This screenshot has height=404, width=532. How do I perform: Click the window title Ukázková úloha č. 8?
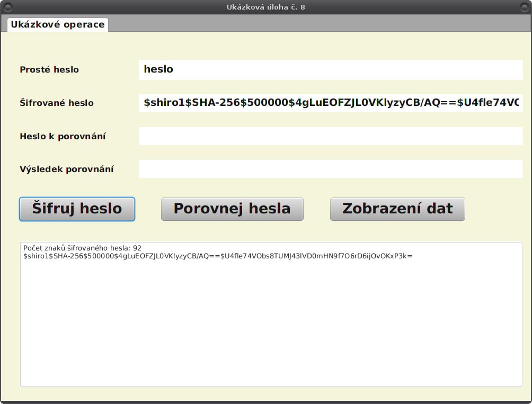[x=266, y=7]
